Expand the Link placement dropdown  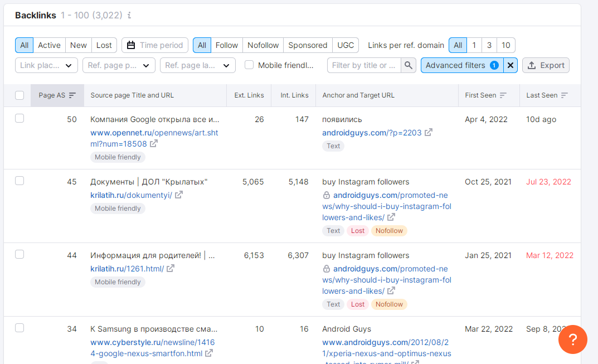coord(46,65)
